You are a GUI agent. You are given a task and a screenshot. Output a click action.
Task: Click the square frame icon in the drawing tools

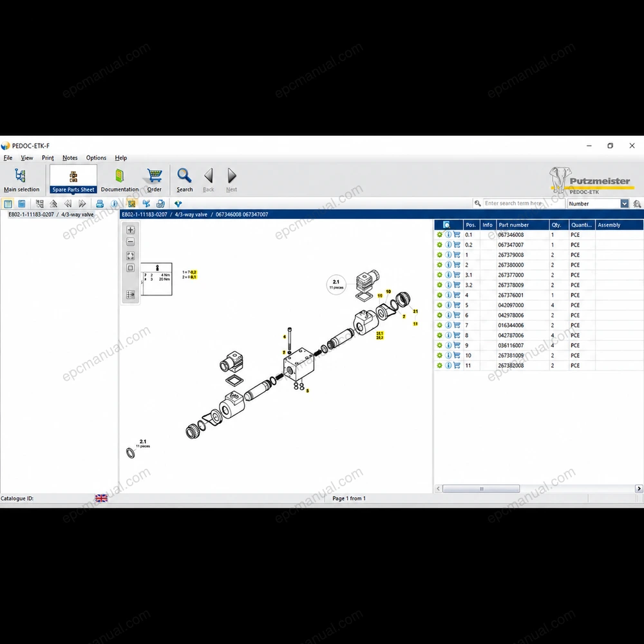click(x=131, y=268)
